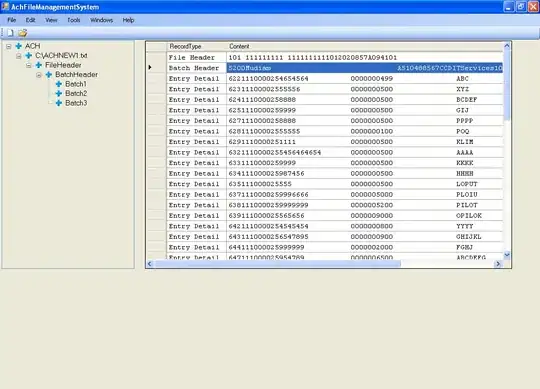Open the File menu
Screen dimensions: 540x389
tap(12, 20)
